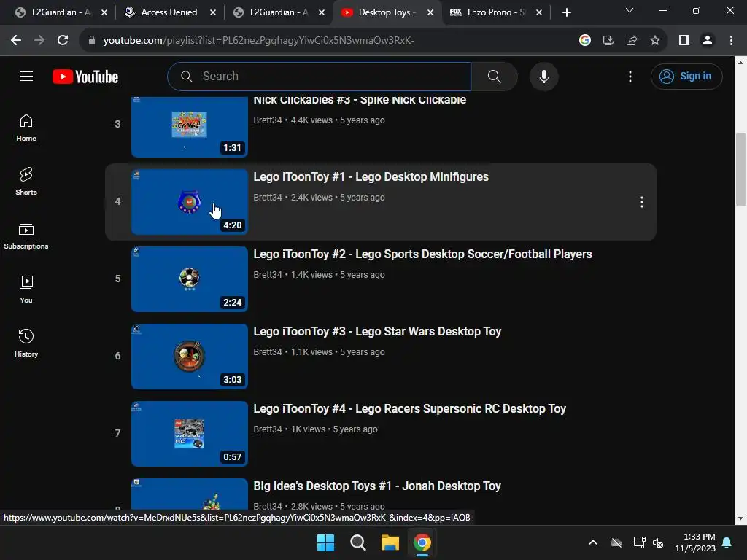Open the You section in sidebar

click(26, 289)
